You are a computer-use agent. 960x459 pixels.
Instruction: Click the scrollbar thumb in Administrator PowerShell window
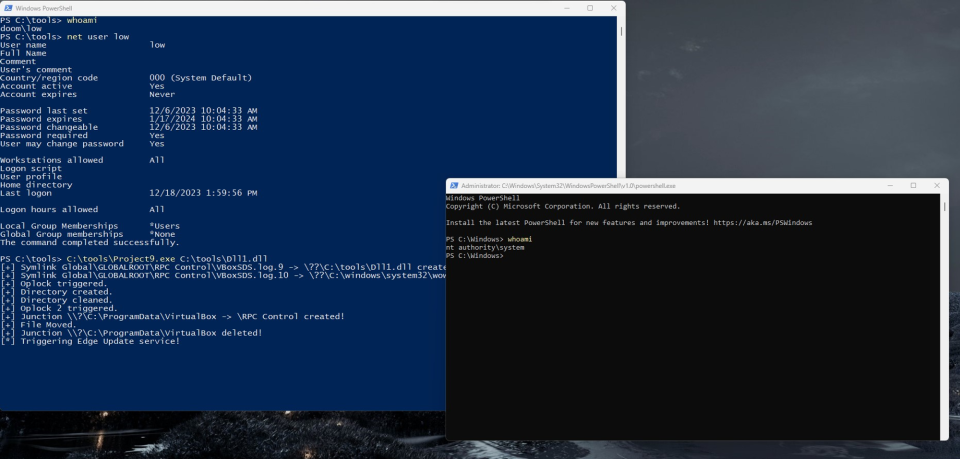coord(945,207)
